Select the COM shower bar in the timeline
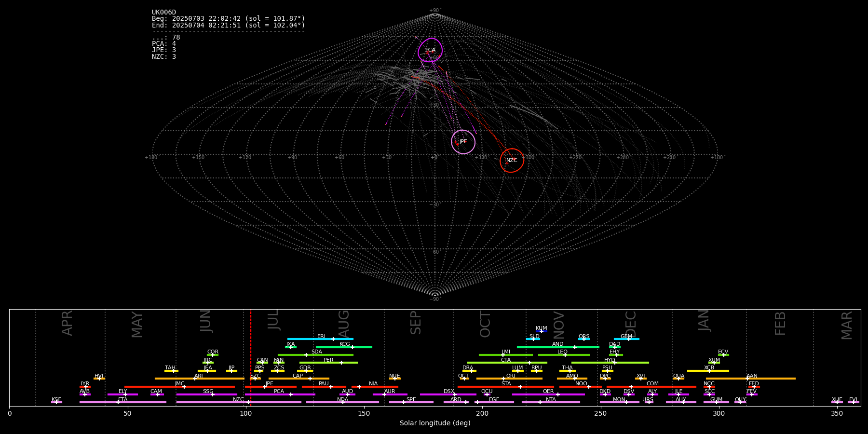868x434 pixels. point(651,387)
